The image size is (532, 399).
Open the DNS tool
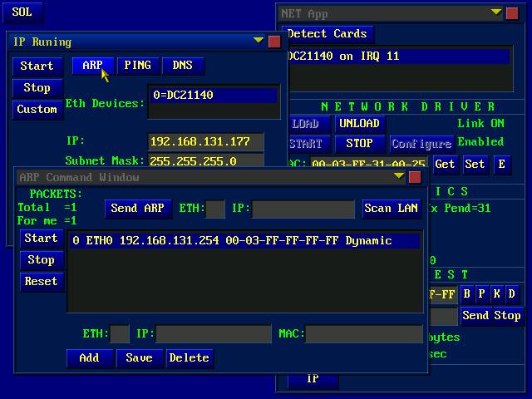(x=183, y=66)
